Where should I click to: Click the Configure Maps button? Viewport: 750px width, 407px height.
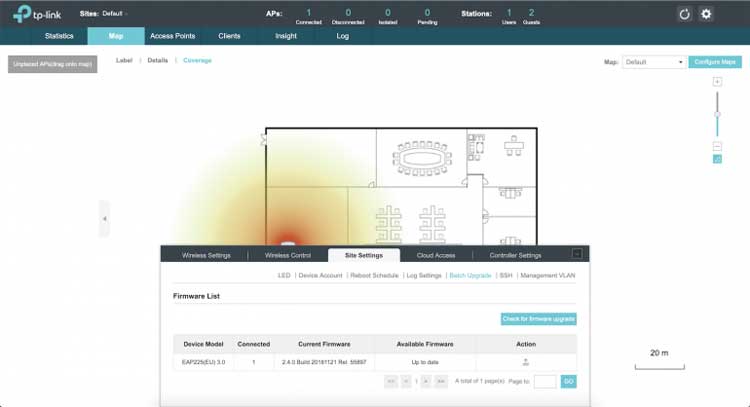[715, 62]
